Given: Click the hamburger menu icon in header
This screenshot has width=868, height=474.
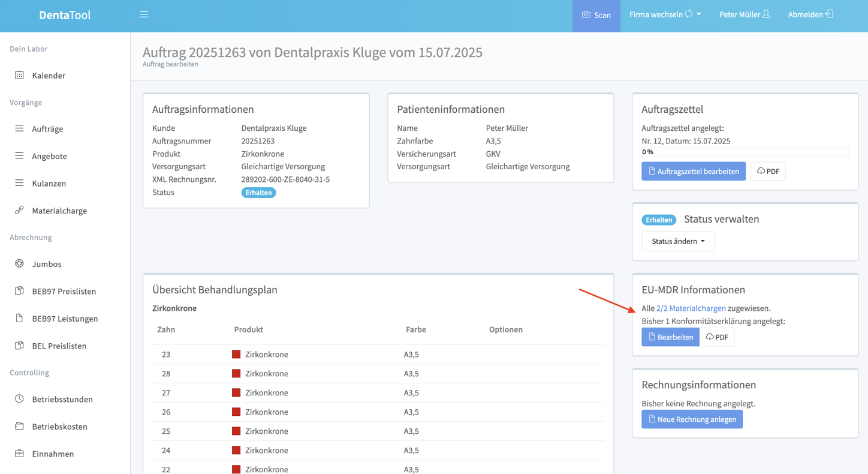Looking at the screenshot, I should [x=144, y=14].
